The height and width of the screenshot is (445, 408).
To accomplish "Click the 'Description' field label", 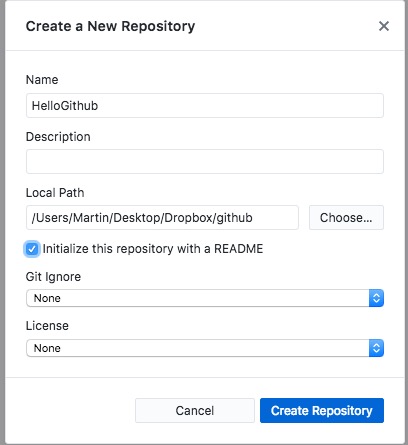I will click(58, 137).
